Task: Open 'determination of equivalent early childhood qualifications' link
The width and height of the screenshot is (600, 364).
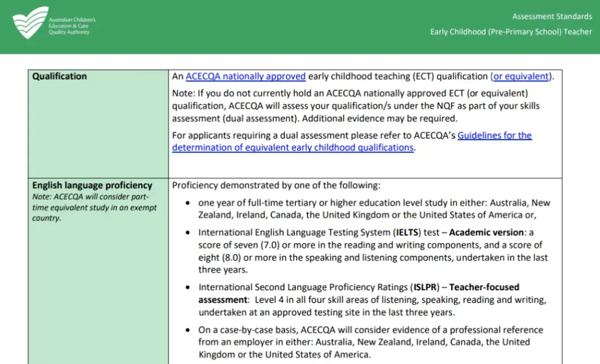Action: click(x=293, y=148)
